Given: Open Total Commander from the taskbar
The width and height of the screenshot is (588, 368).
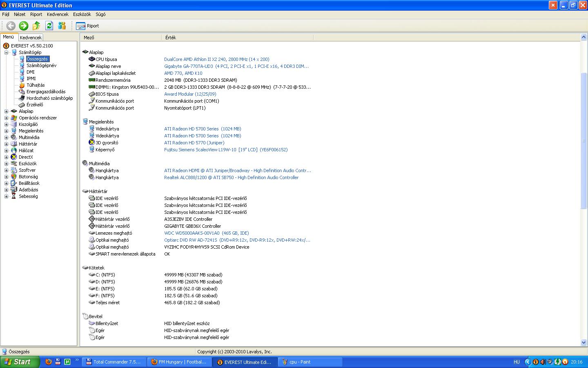Looking at the screenshot, I should pos(114,362).
